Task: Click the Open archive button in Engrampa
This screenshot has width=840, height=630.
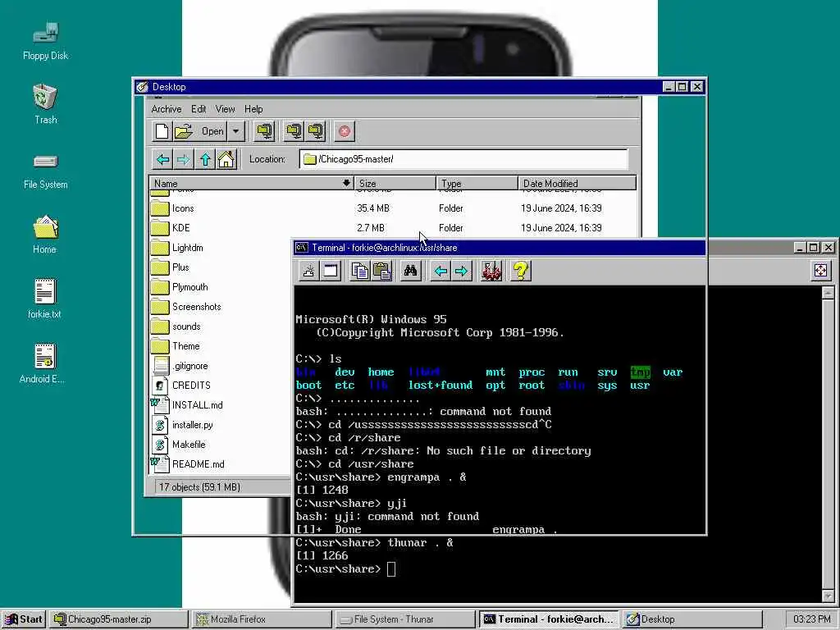Action: tap(200, 131)
